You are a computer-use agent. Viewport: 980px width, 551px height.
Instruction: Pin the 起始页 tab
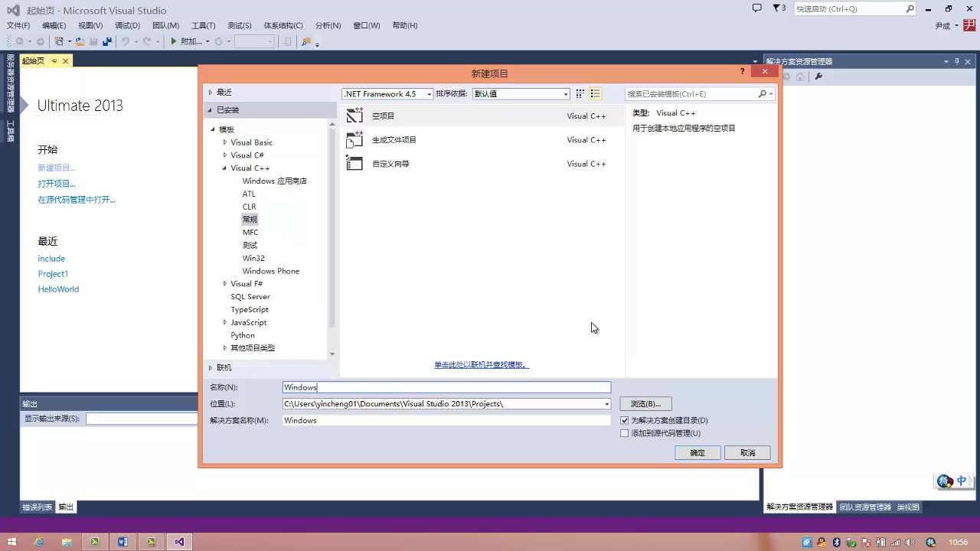click(x=54, y=60)
